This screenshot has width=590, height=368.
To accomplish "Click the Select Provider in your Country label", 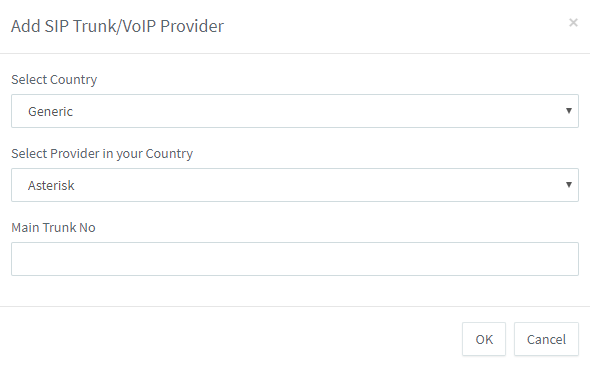I will [x=102, y=154].
